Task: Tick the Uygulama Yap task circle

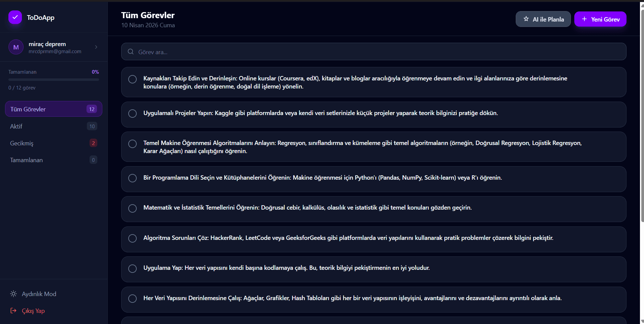Action: click(133, 268)
